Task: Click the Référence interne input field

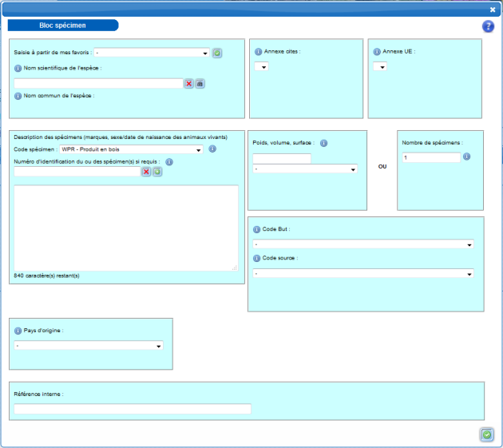Action: (x=133, y=409)
